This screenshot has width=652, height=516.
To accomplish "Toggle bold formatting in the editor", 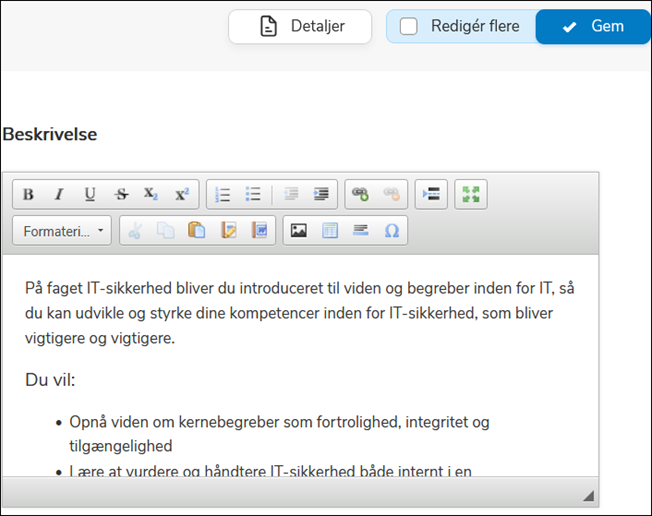I will pyautogui.click(x=28, y=195).
